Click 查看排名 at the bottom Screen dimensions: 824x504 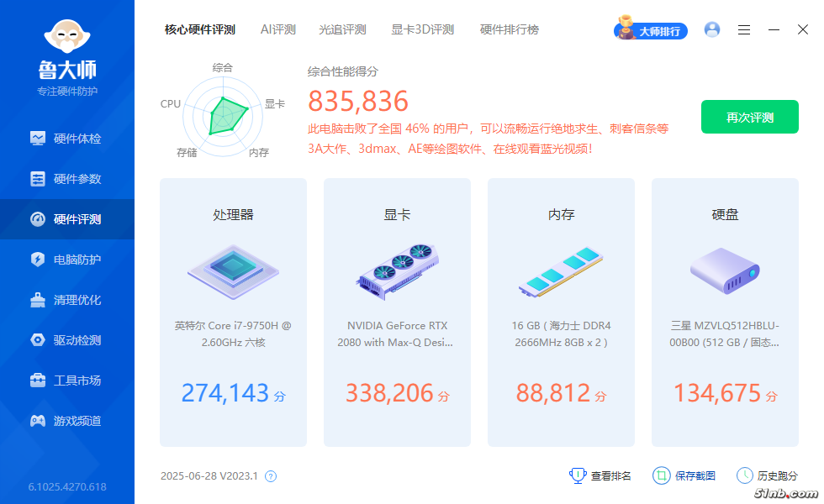click(600, 475)
